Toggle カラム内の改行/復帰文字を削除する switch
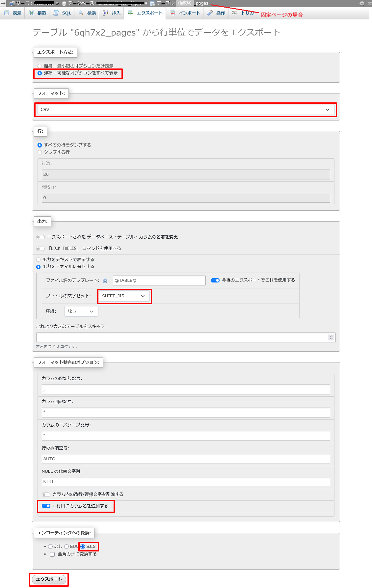The height and width of the screenshot is (588, 372). [x=46, y=494]
